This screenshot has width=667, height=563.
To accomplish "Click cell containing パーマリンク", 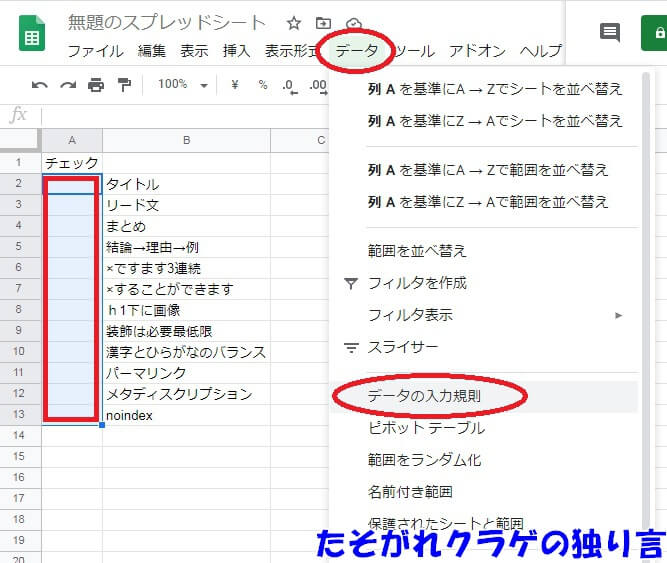I will (x=186, y=372).
